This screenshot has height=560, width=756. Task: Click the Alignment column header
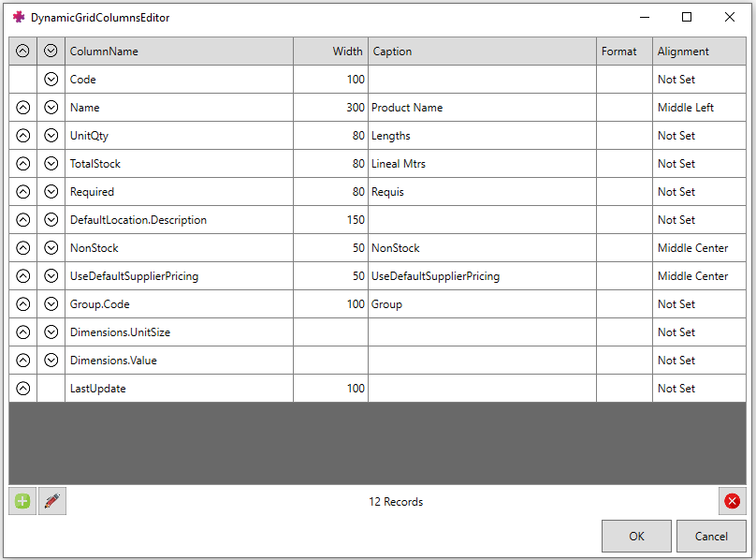pos(699,51)
